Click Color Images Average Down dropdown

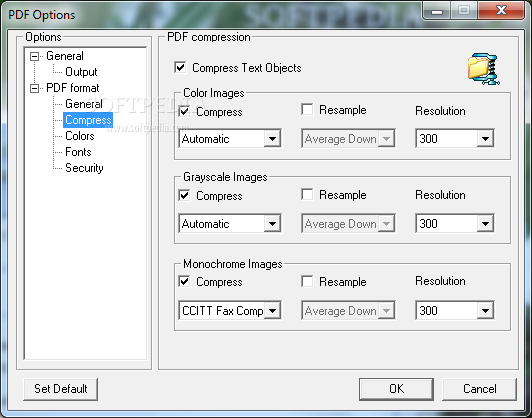348,138
